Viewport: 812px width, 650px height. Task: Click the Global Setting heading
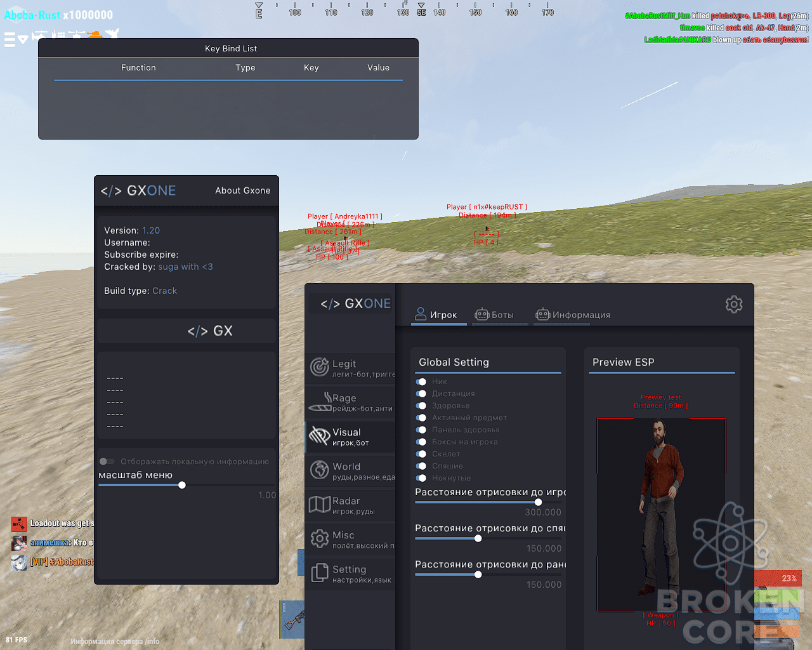pyautogui.click(x=454, y=362)
